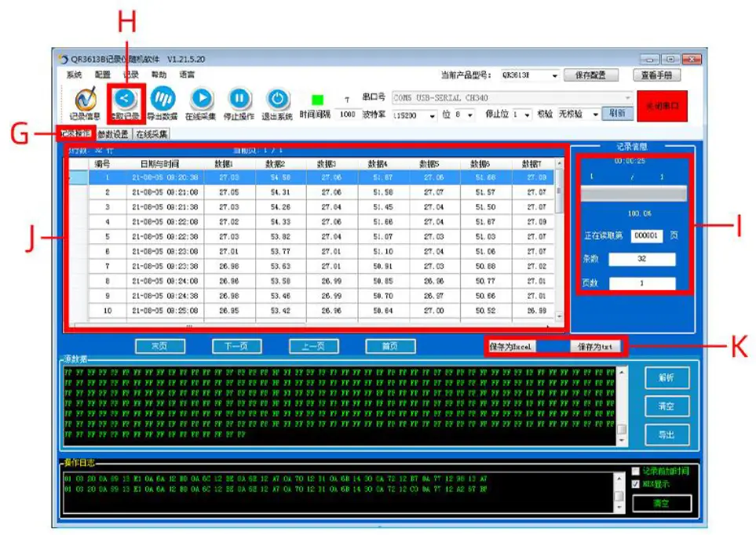Switch to the 在线采集 tab
This screenshot has height=535, width=756.
click(152, 134)
